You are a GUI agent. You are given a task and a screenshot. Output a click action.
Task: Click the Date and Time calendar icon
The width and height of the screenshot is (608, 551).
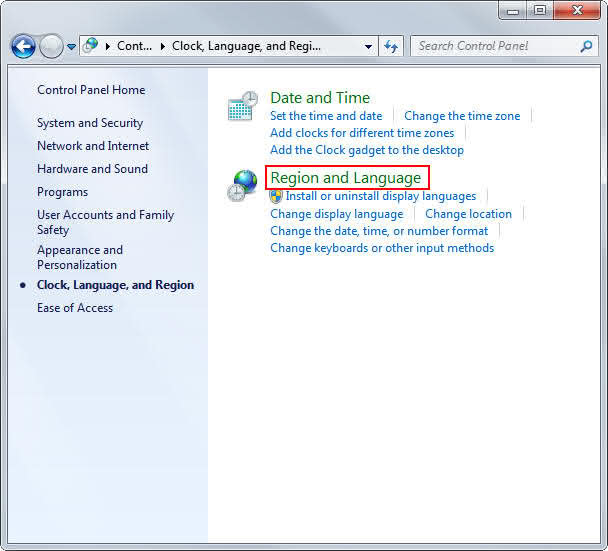pos(243,106)
